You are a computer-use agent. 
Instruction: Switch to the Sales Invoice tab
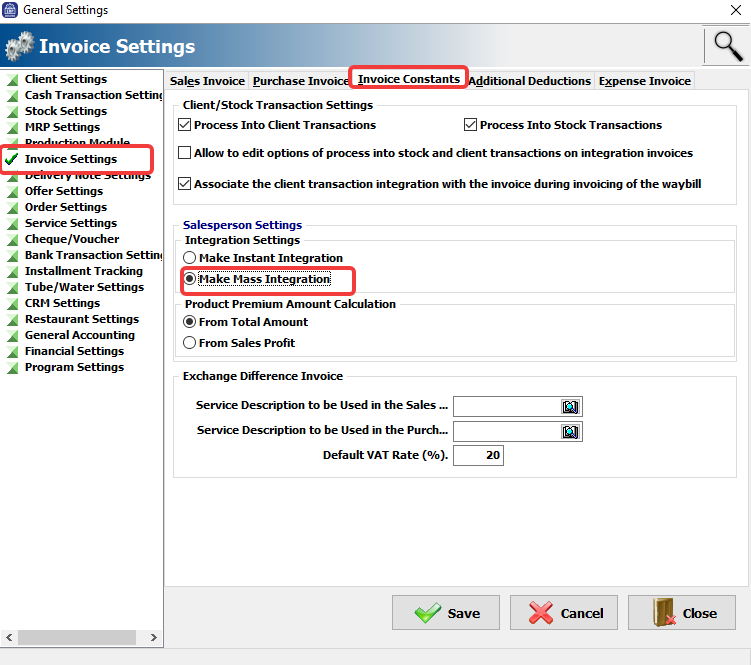[x=207, y=81]
